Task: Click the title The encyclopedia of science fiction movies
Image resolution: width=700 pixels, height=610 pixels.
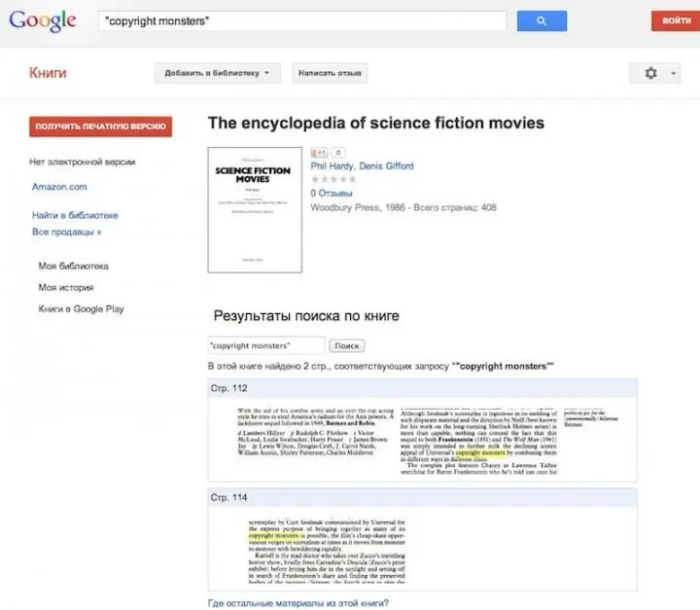Action: (376, 123)
